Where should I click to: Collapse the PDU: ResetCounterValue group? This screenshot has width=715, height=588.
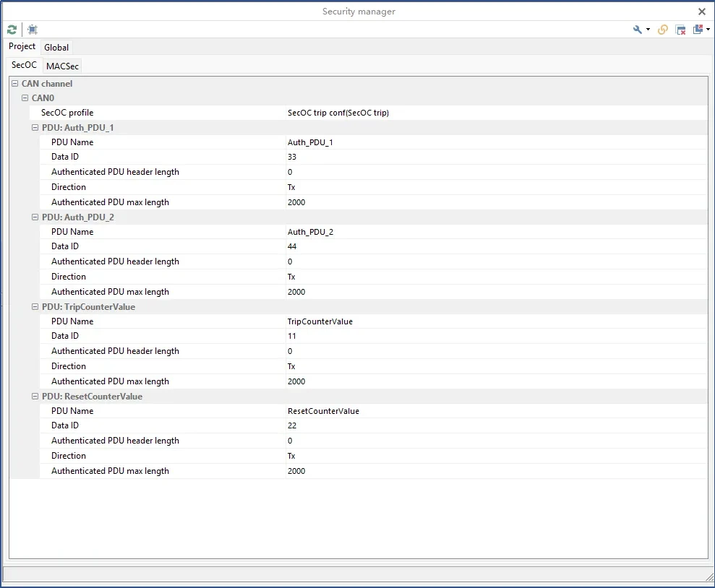click(x=35, y=397)
